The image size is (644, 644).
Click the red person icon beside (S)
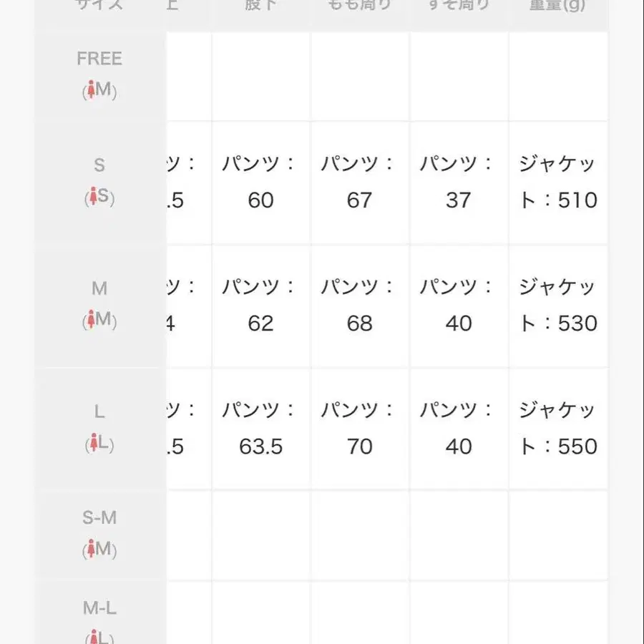click(91, 197)
